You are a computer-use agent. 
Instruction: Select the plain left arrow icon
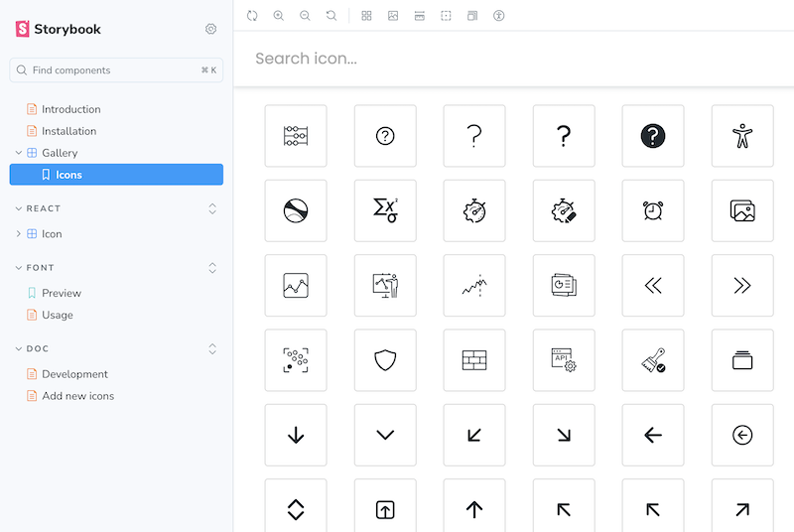pos(653,436)
